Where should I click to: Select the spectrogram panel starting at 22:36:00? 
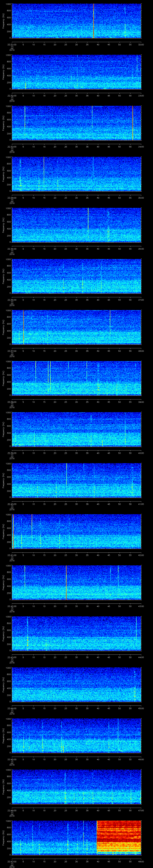[76, 276]
